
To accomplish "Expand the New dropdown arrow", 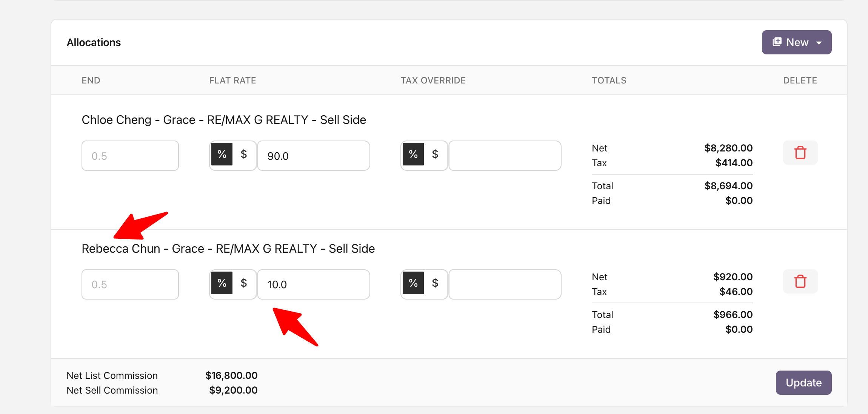I will (x=819, y=43).
